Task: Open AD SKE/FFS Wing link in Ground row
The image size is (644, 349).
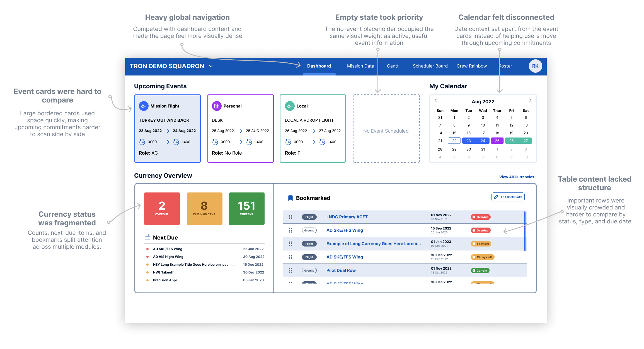Action: tap(345, 230)
